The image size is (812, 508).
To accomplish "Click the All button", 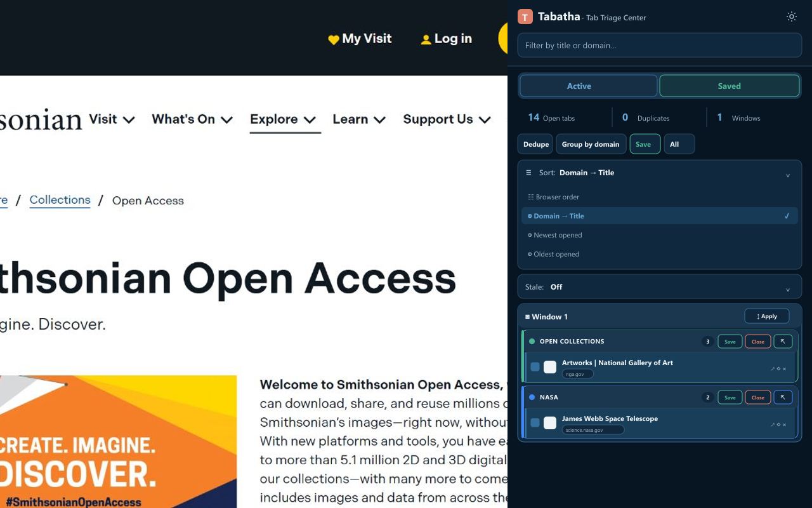I will (679, 144).
